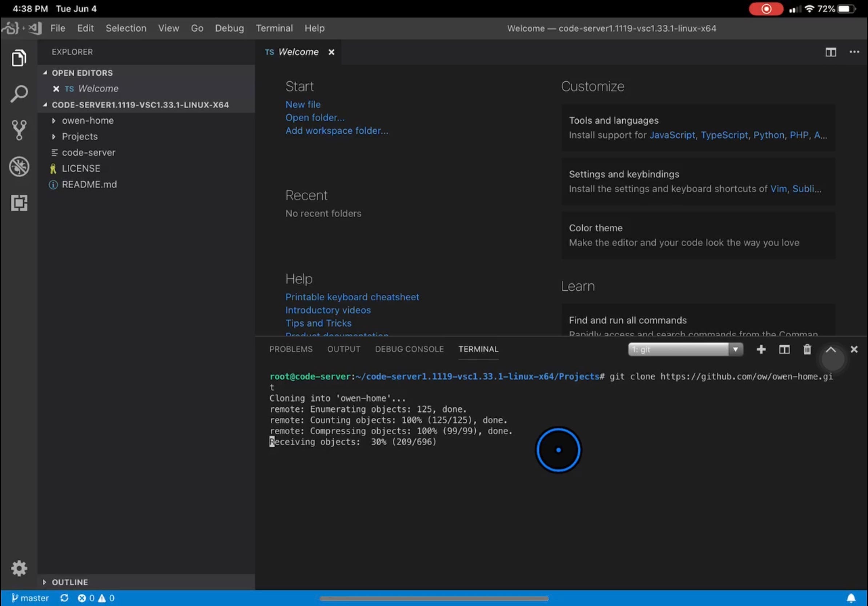Select the Explorer icon in activity bar

(x=19, y=57)
